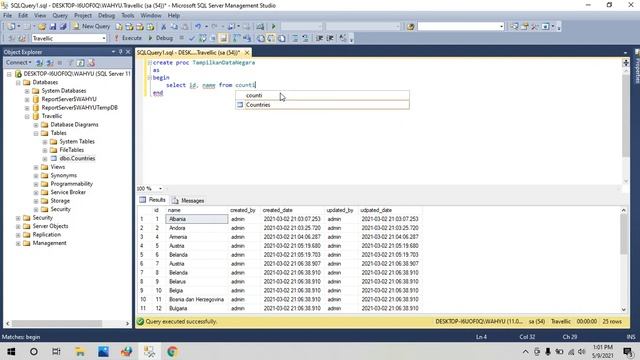Click the Refresh icon in Object Explorer
The width and height of the screenshot is (640, 360).
point(80,62)
